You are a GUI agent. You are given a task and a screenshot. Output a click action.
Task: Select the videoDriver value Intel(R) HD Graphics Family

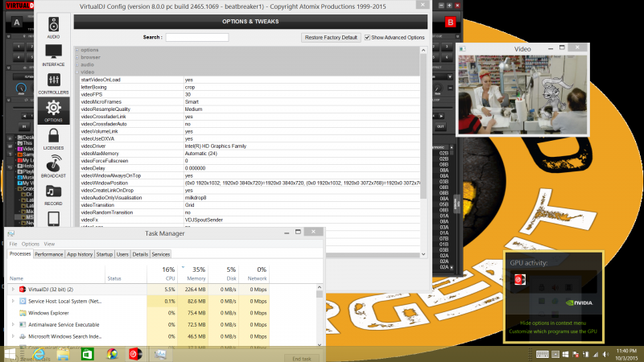(x=215, y=146)
